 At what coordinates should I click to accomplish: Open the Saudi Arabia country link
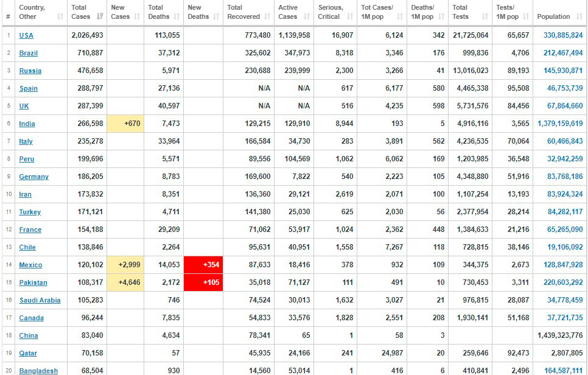40,300
